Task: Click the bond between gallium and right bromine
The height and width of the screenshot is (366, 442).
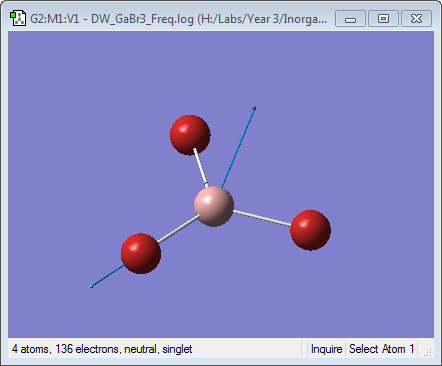Action: [262, 218]
